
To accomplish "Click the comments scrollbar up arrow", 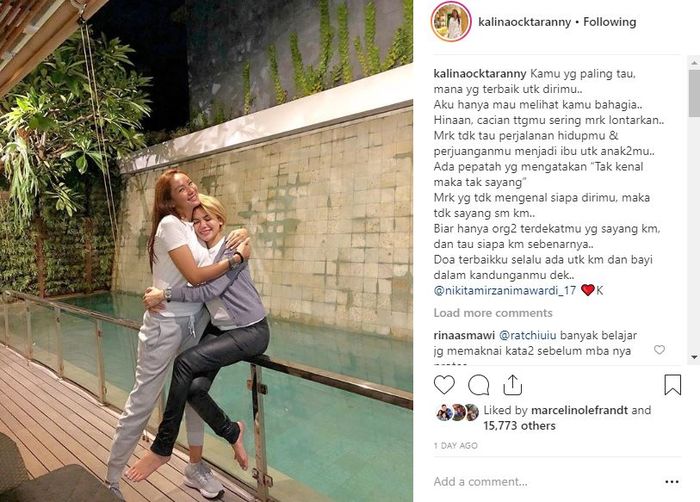I will (x=694, y=63).
